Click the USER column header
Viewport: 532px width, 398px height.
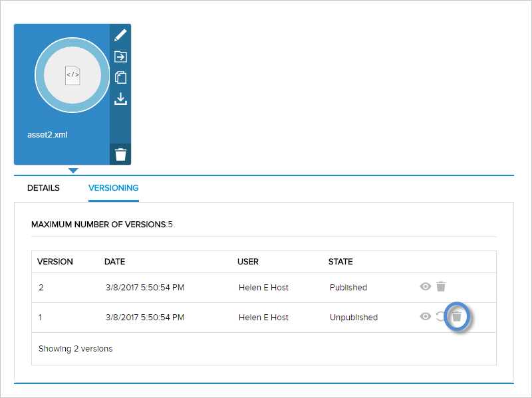click(x=247, y=262)
